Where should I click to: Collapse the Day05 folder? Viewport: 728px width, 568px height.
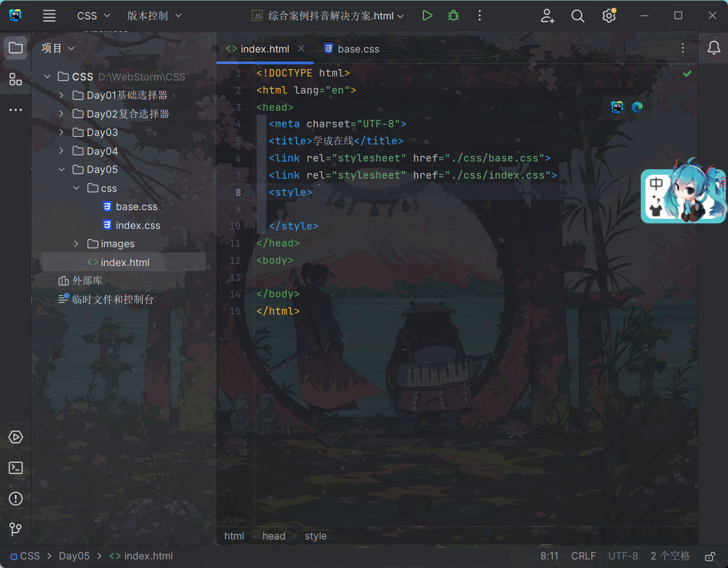(62, 170)
